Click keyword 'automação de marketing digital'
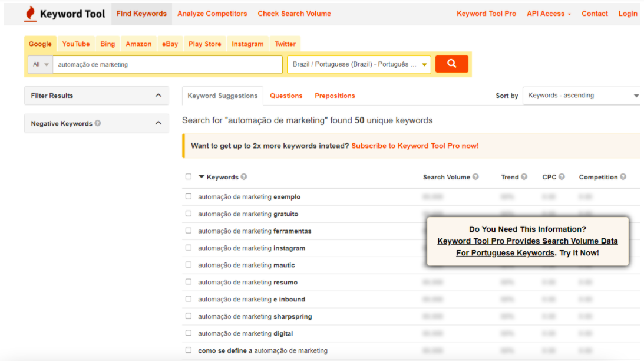 click(x=246, y=333)
